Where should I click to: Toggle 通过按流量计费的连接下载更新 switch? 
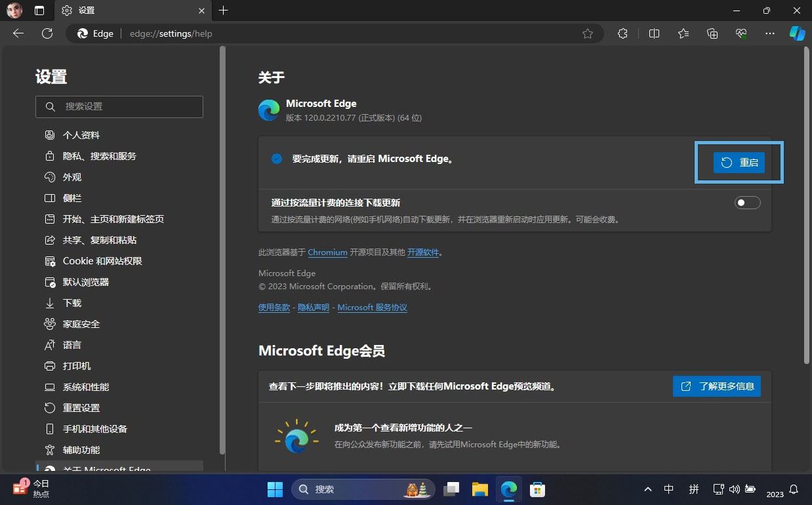point(748,203)
